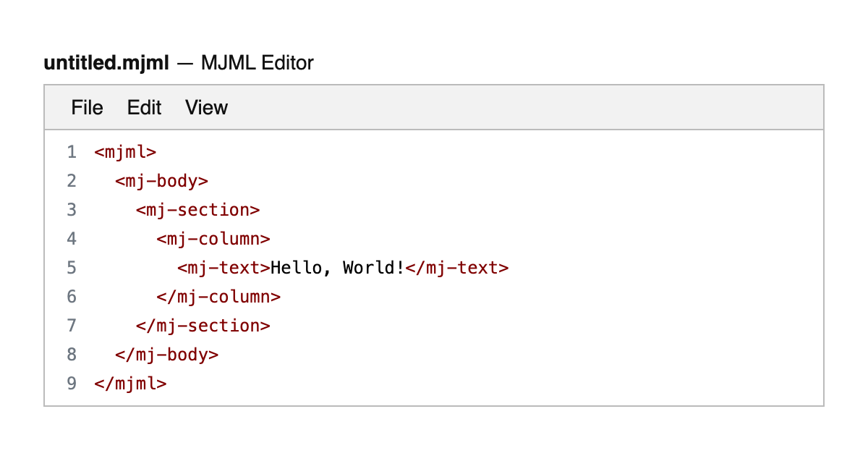Click line number 5 in gutter
The image size is (868, 456).
pos(71,268)
